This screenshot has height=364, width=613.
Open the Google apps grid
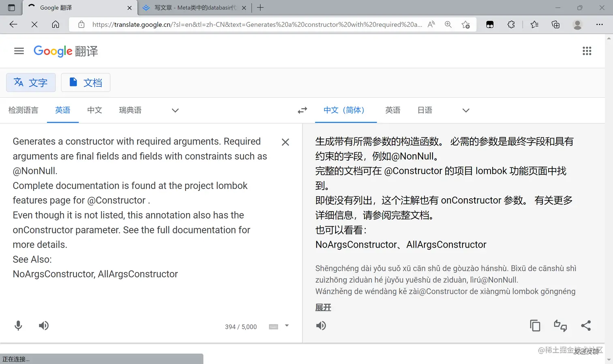(587, 51)
